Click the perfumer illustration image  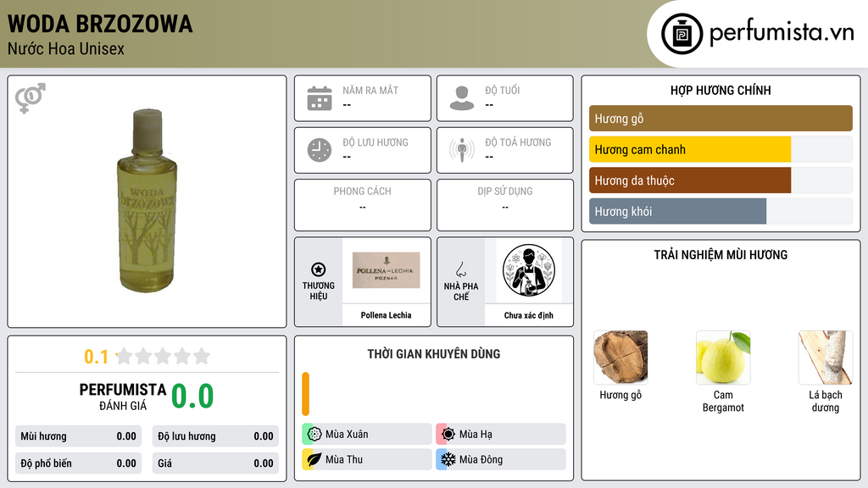coord(529,270)
